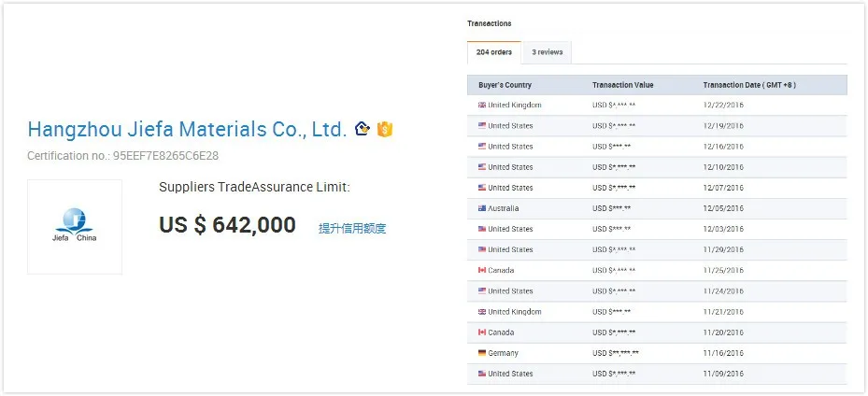This screenshot has width=868, height=396.
Task: Click the US flag on the 11/09/2016 row
Action: coord(482,374)
